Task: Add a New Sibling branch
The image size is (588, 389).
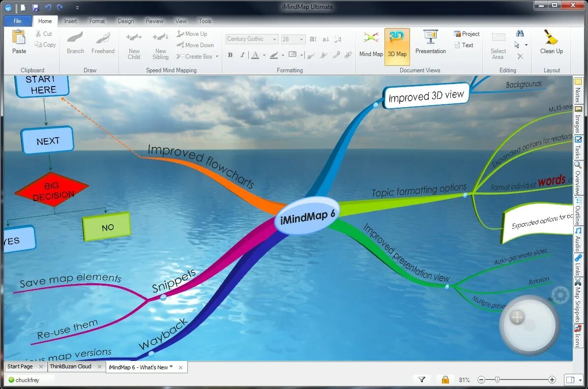Action: pyautogui.click(x=160, y=45)
